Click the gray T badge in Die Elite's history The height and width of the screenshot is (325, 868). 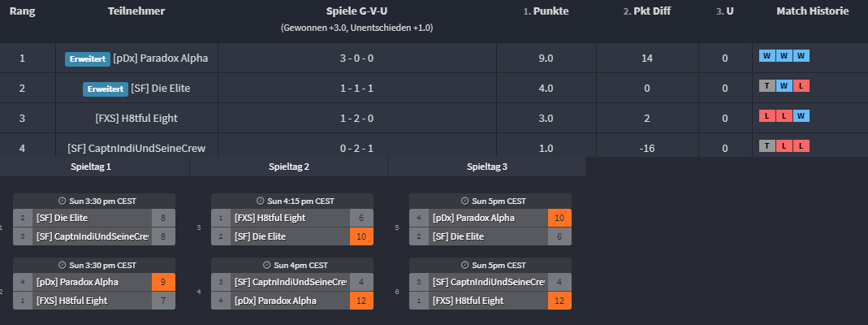(766, 86)
